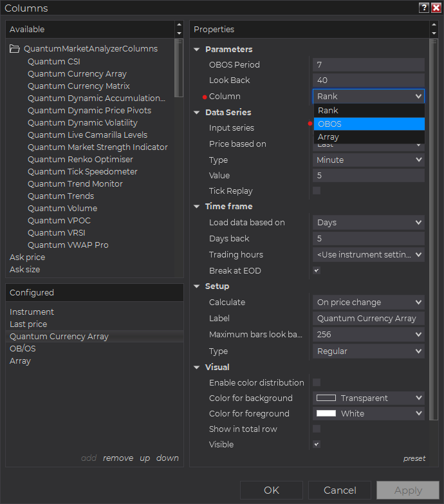
Task: Click the OBOS Period input field
Action: tap(369, 64)
